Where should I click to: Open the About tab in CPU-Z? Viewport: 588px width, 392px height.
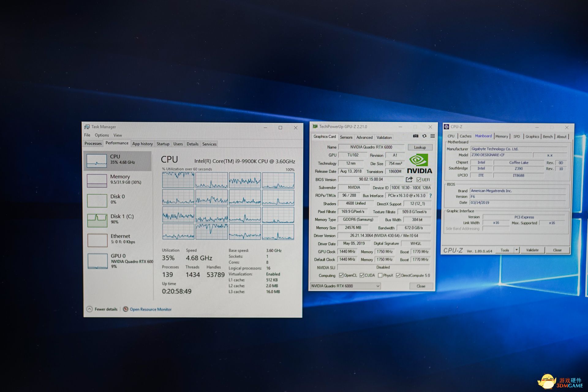click(x=562, y=137)
